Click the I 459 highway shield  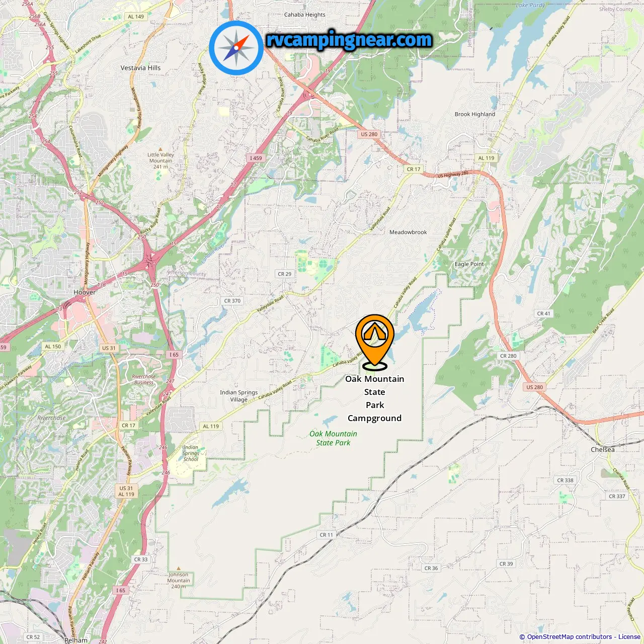(x=256, y=158)
